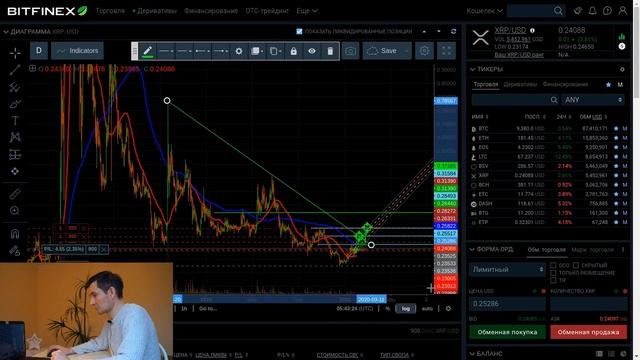Change the D chart interval
The height and width of the screenshot is (360, 640).
coord(39,51)
